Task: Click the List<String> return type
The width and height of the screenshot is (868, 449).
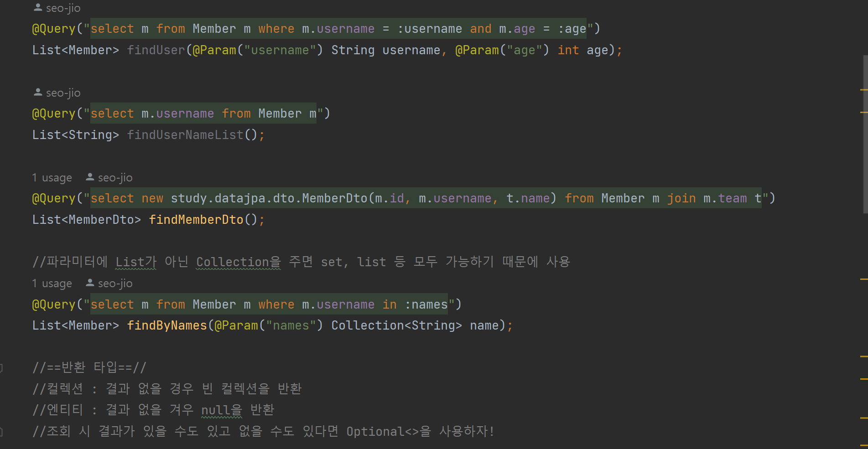Action: (x=76, y=135)
